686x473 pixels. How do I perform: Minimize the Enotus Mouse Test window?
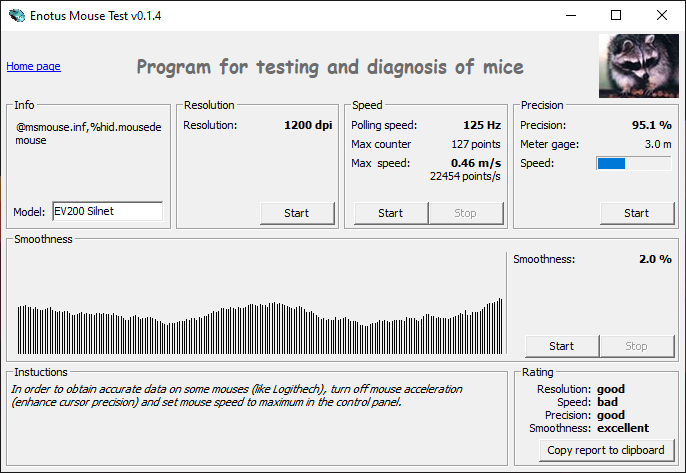[x=571, y=15]
